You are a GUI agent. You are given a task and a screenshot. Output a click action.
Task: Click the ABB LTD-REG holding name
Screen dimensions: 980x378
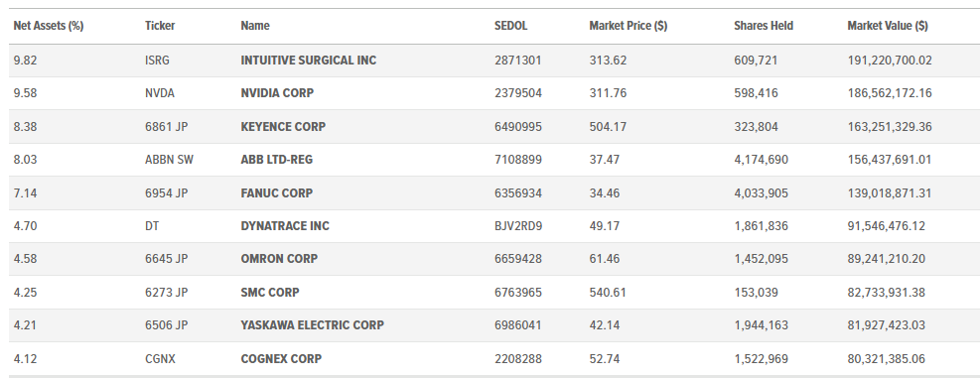pyautogui.click(x=277, y=160)
